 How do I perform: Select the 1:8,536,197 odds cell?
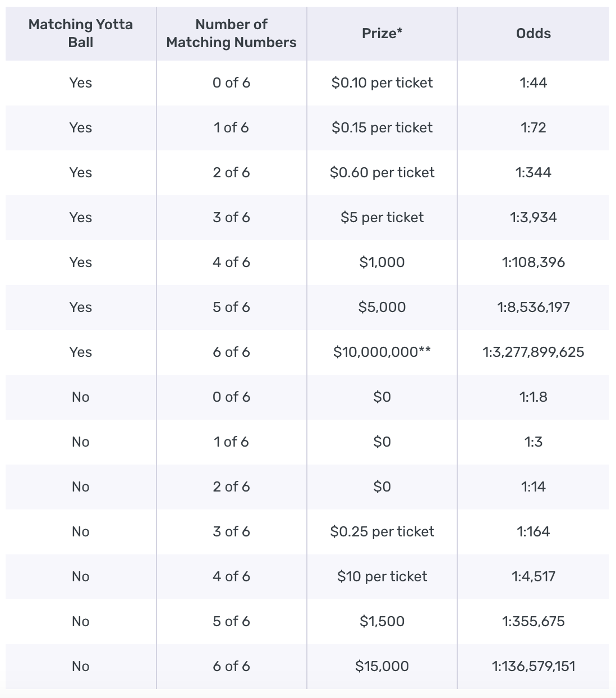534,307
